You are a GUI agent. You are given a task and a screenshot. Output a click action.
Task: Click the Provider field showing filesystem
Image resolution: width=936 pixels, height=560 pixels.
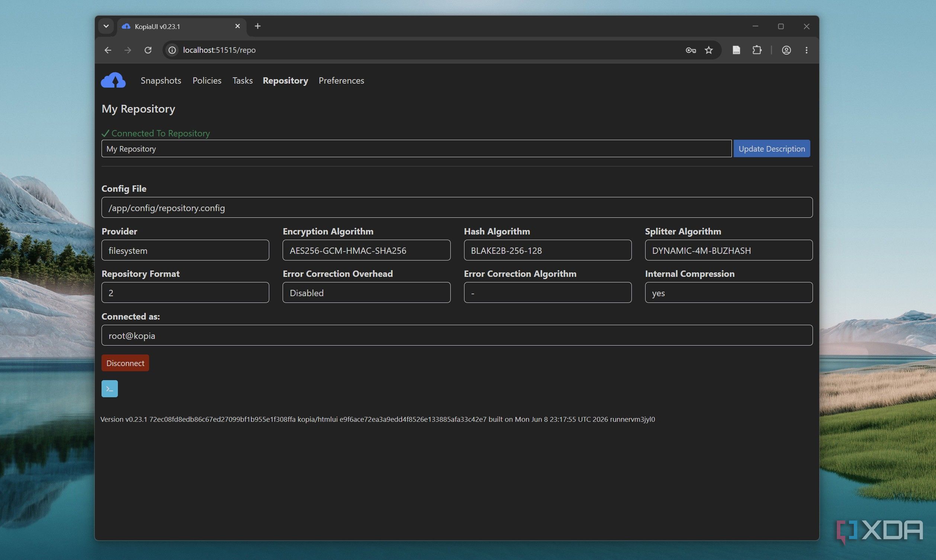(x=185, y=250)
